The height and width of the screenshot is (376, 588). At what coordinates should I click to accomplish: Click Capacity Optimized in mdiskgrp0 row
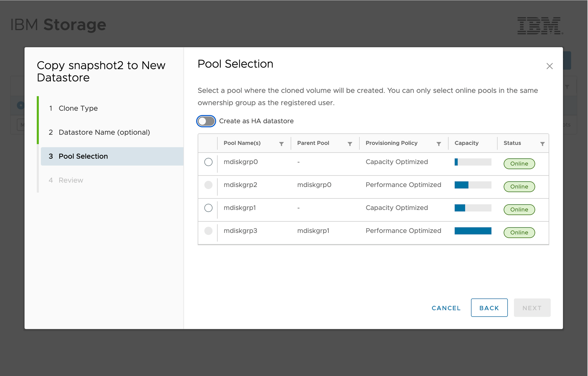(397, 162)
